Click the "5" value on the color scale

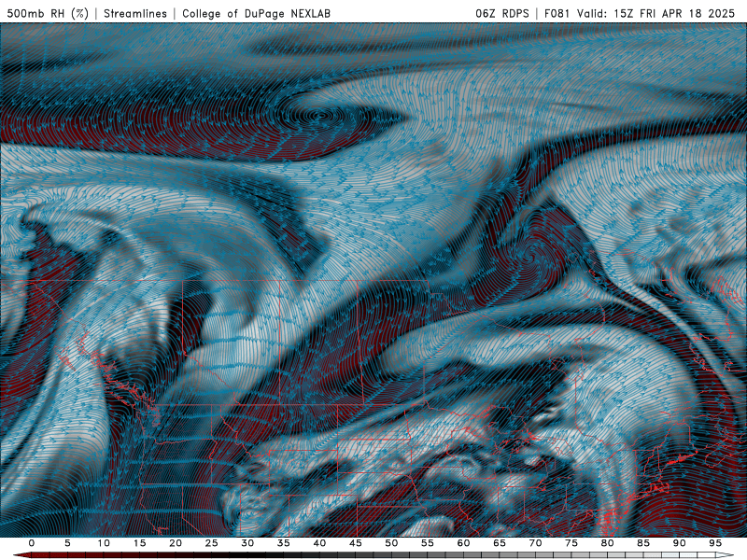coord(67,543)
